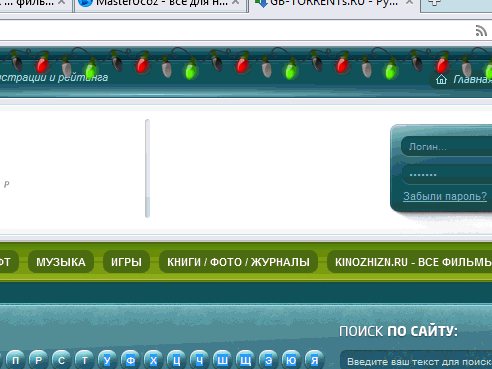Click the vertical scrollbar of the left panel

pyautogui.click(x=147, y=168)
